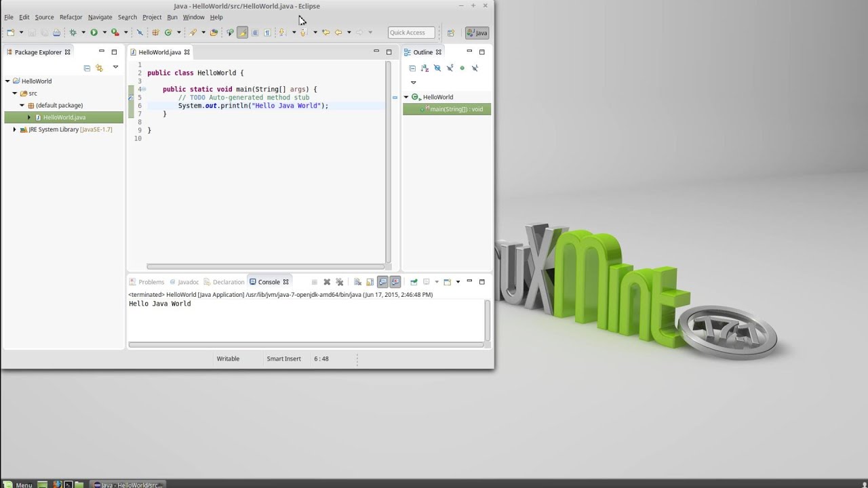The width and height of the screenshot is (868, 488).
Task: Click the Print toolbar icon
Action: tap(56, 33)
